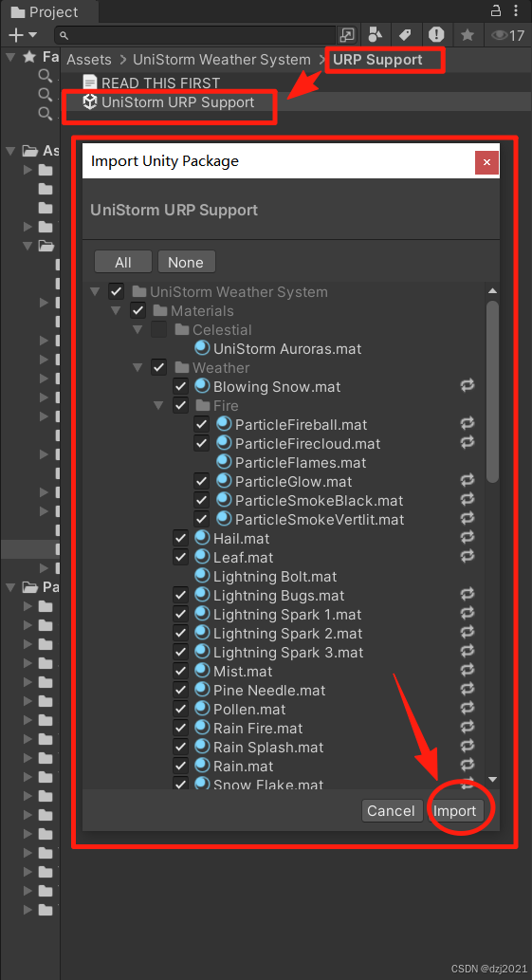The image size is (532, 980).
Task: Focus the Project search field
Action: 196,35
